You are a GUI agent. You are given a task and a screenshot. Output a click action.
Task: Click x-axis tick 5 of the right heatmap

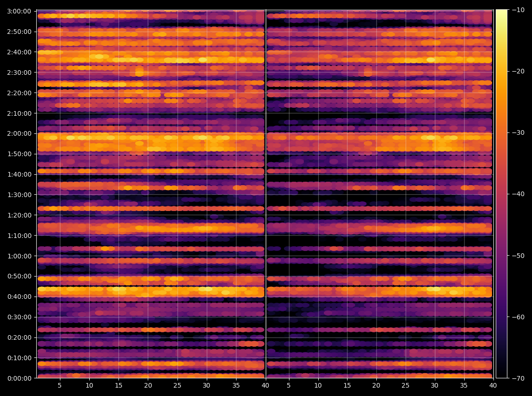coord(289,385)
